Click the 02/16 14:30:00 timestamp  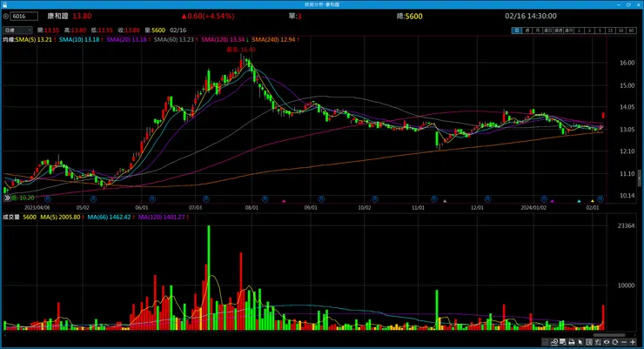(531, 16)
